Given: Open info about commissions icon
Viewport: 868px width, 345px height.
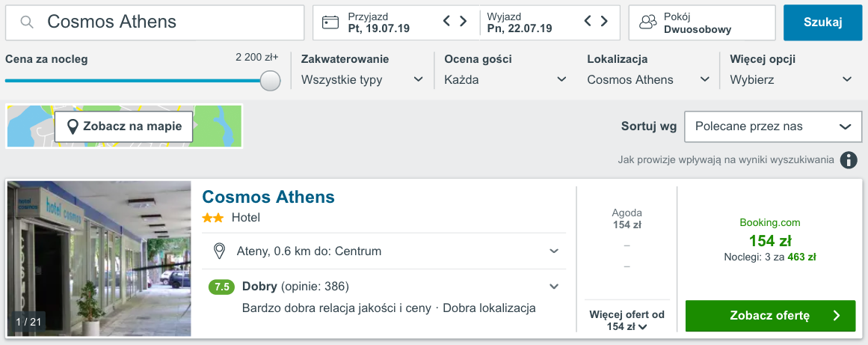Looking at the screenshot, I should 848,159.
